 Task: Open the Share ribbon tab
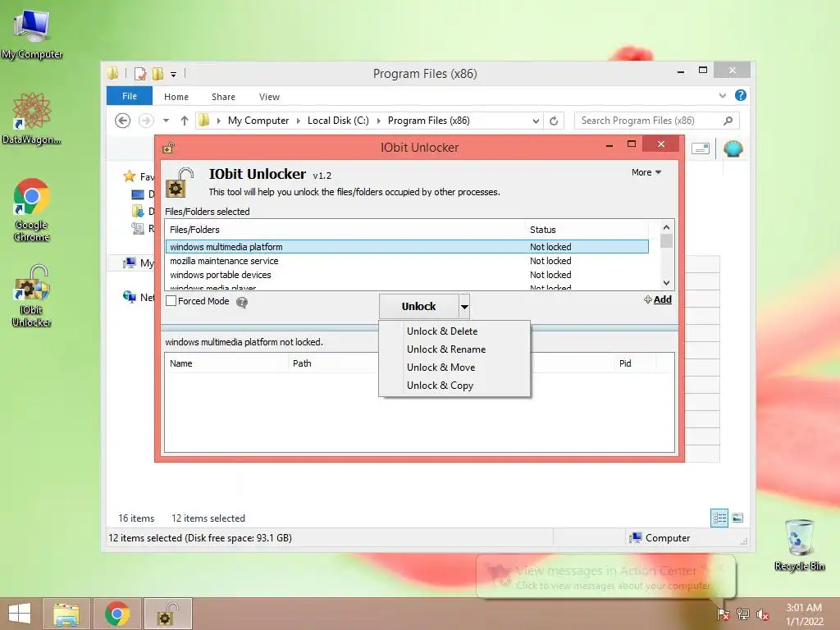223,97
